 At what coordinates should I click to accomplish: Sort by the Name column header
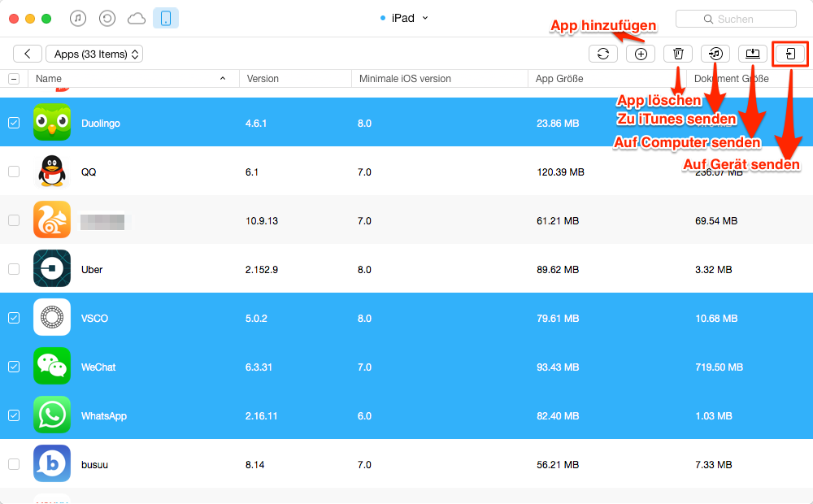click(x=133, y=79)
